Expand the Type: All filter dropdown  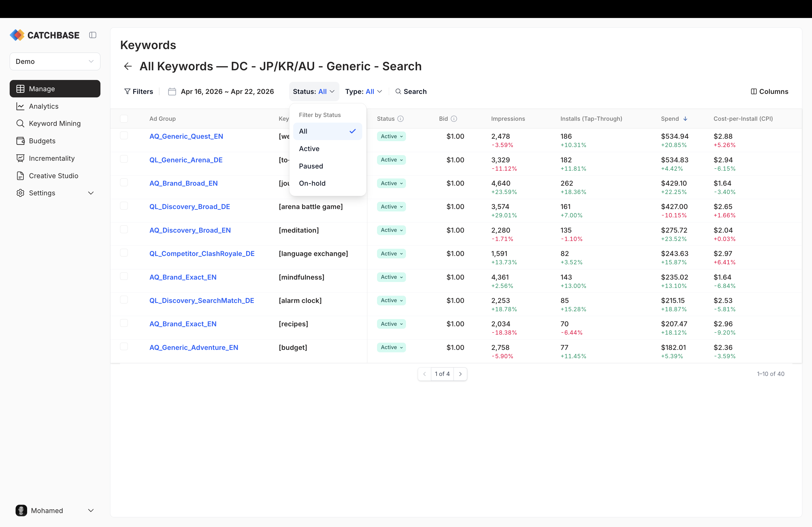(x=364, y=91)
